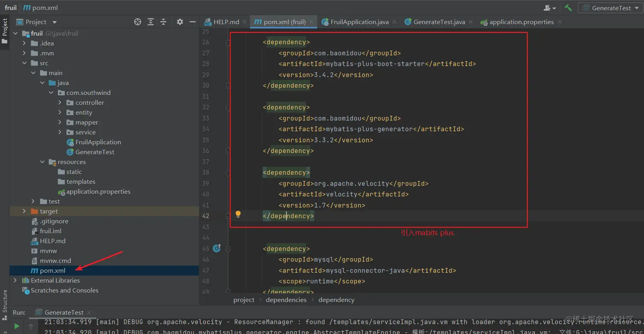Close the HELP.md editor tab
644x334 pixels.
tap(245, 22)
